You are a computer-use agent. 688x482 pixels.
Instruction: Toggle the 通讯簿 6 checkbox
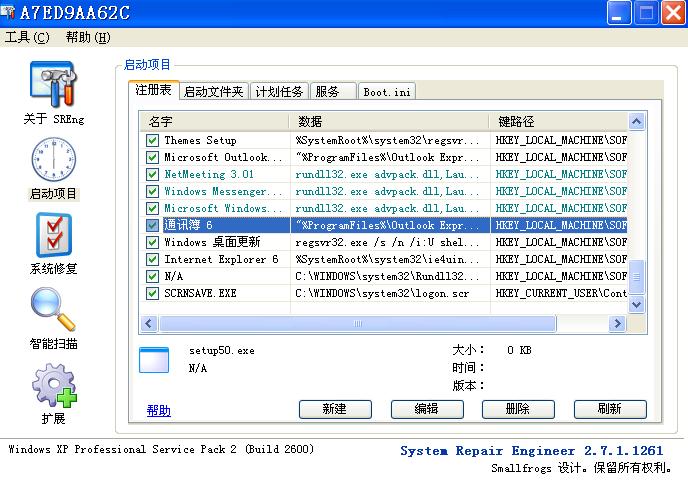tap(152, 225)
